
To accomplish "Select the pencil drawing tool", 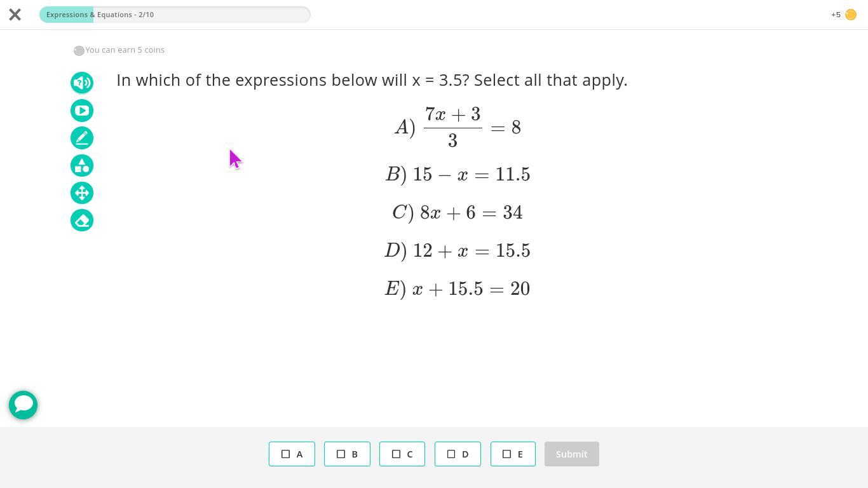I will (x=82, y=138).
